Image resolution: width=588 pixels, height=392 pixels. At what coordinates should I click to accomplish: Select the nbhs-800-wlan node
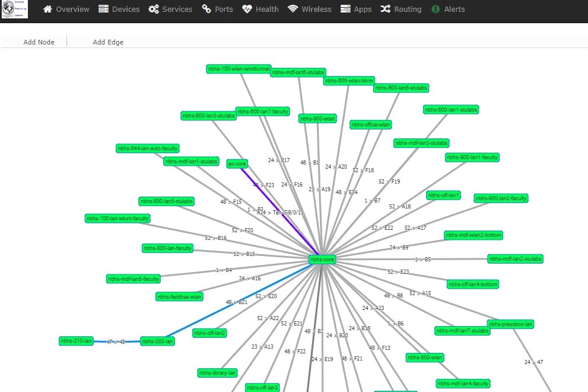[x=425, y=358]
